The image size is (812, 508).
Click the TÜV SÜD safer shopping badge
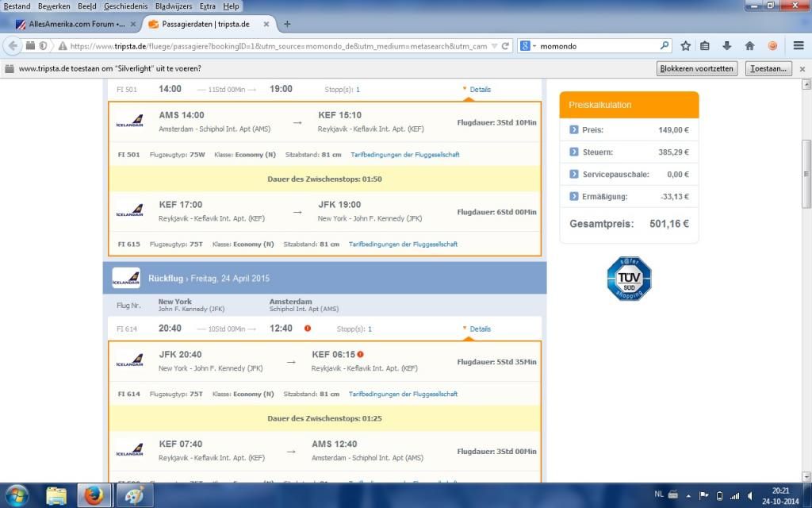(629, 279)
